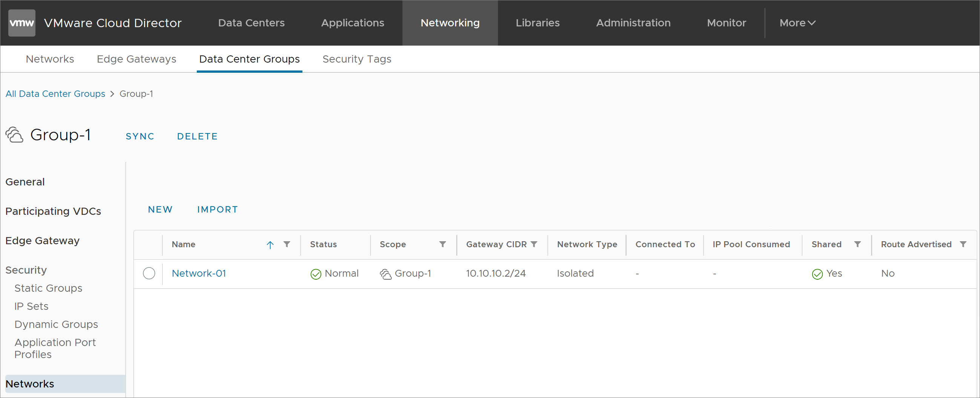Image resolution: width=980 pixels, height=398 pixels.
Task: Click the Security section heading in sidebar
Action: pyautogui.click(x=26, y=270)
